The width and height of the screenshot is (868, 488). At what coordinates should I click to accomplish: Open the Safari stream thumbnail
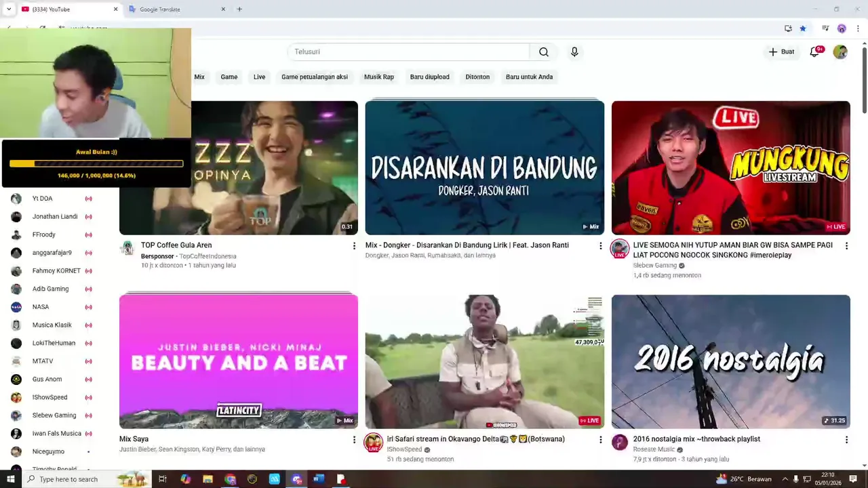[x=485, y=362]
